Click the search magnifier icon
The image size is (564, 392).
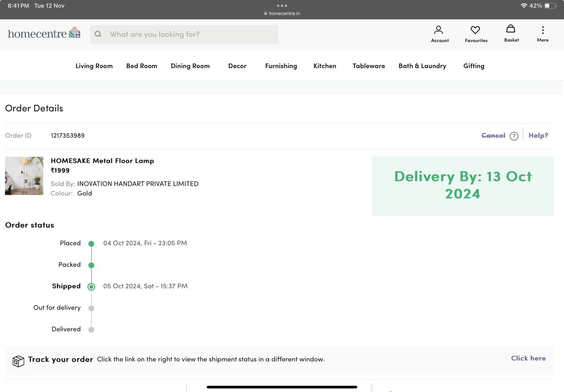pyautogui.click(x=98, y=34)
